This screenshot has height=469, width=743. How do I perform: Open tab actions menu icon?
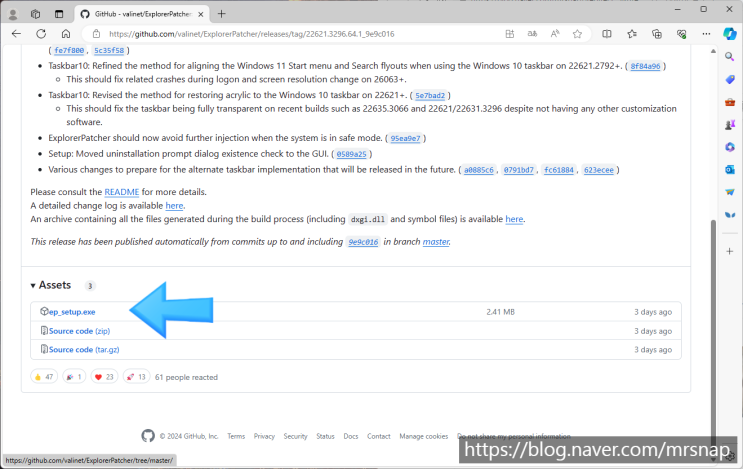pyautogui.click(x=59, y=14)
